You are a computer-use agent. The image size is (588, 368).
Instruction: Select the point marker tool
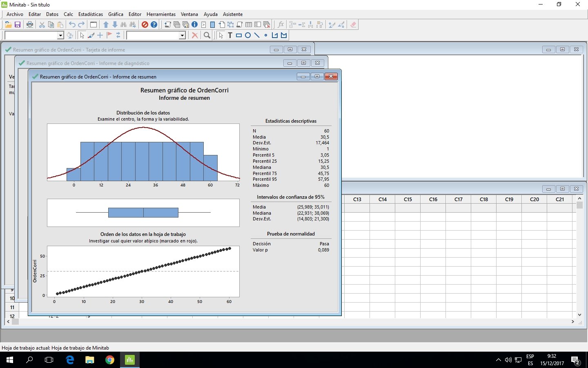coord(266,36)
